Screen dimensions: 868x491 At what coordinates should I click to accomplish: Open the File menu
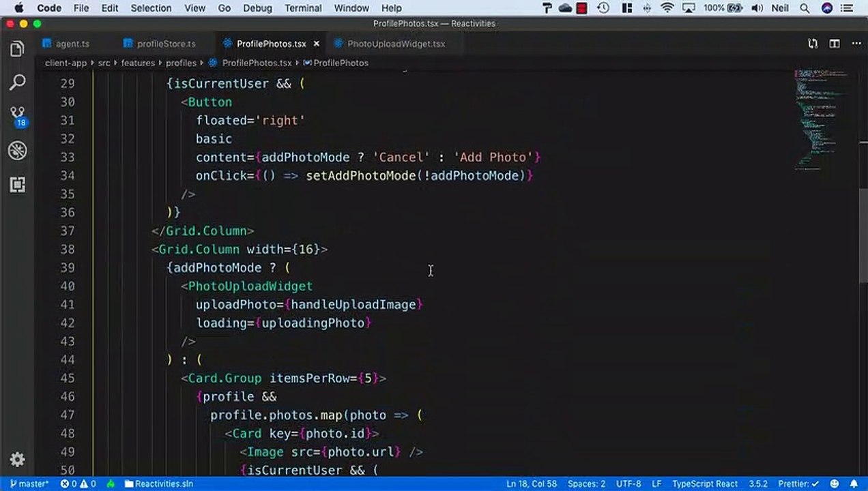pos(81,8)
